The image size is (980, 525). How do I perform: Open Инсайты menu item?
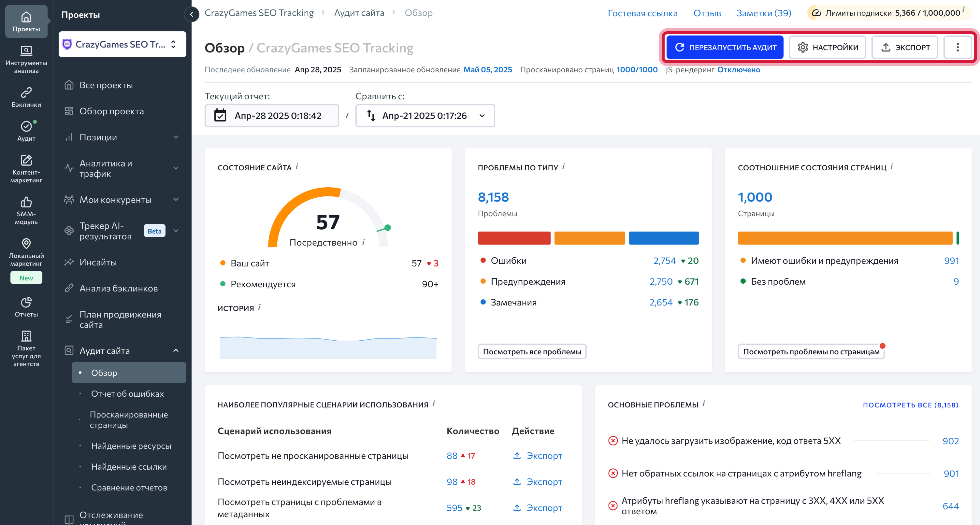tap(98, 262)
